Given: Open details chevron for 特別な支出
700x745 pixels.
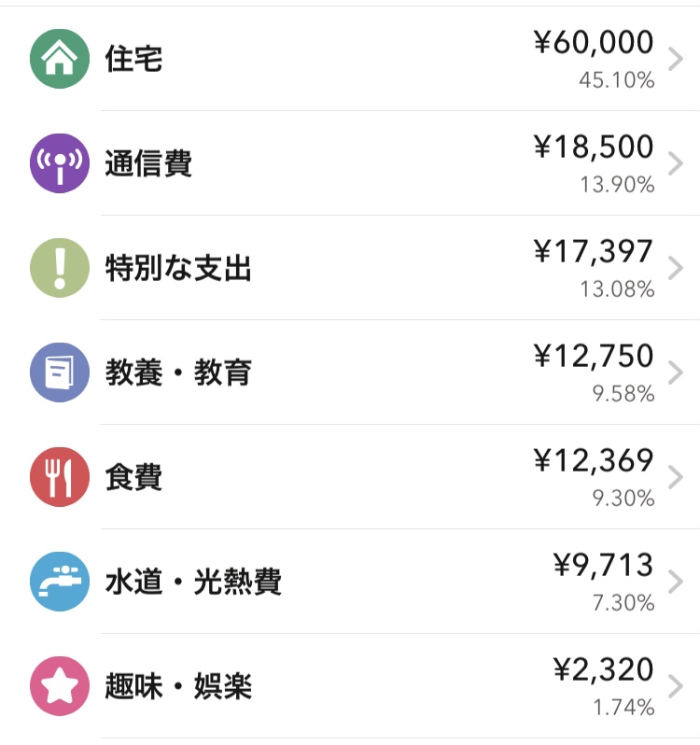Looking at the screenshot, I should (677, 268).
